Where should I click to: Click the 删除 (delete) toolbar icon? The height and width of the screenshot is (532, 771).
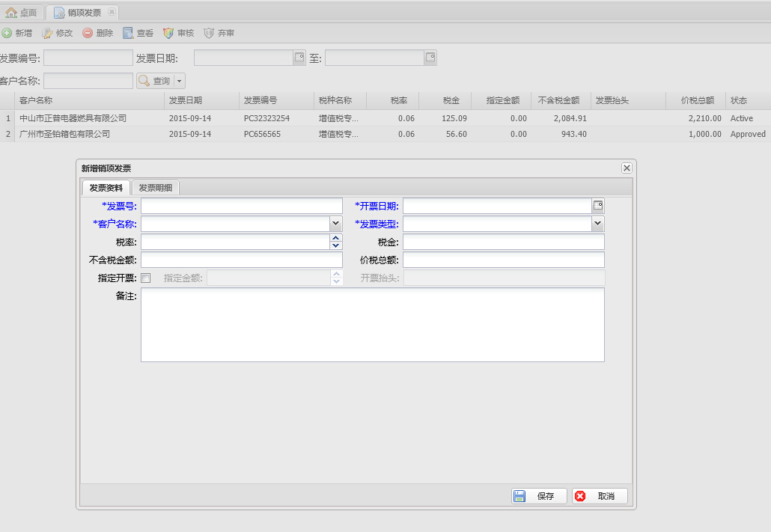tap(88, 34)
